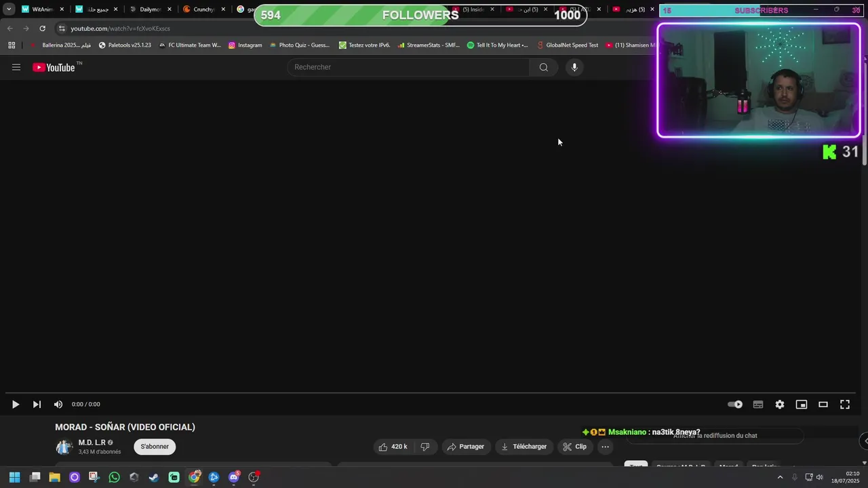
Task: View site information in address bar
Action: [62, 28]
